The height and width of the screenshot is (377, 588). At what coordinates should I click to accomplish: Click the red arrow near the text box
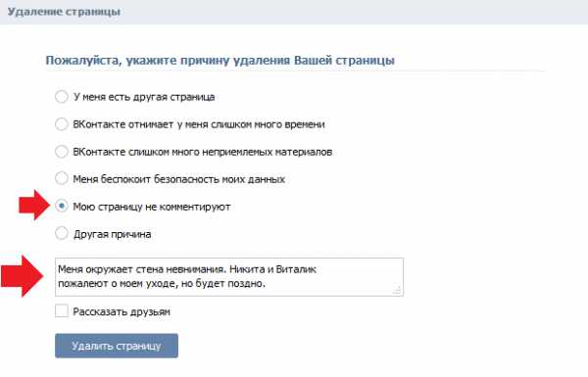(23, 276)
